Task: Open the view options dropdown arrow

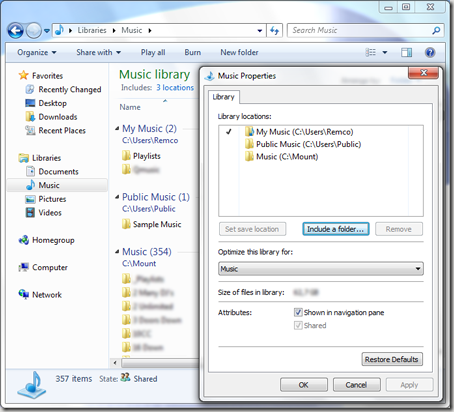Action: [385, 52]
